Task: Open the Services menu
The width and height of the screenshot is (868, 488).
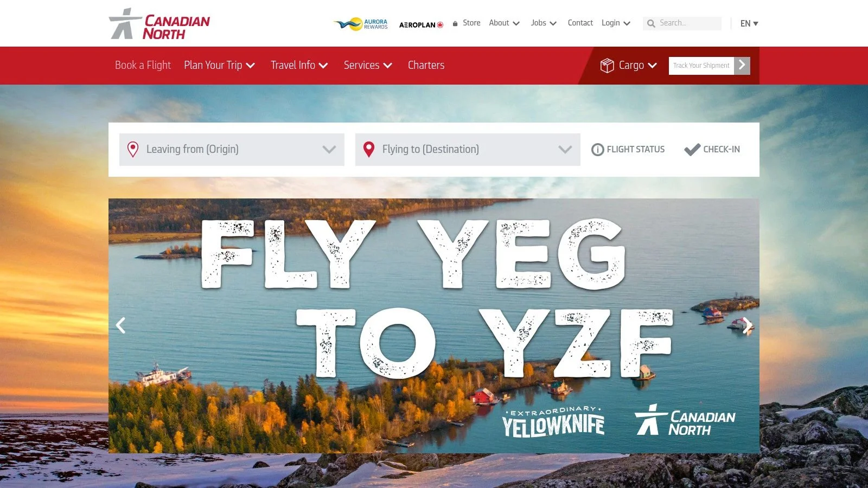Action: click(368, 65)
